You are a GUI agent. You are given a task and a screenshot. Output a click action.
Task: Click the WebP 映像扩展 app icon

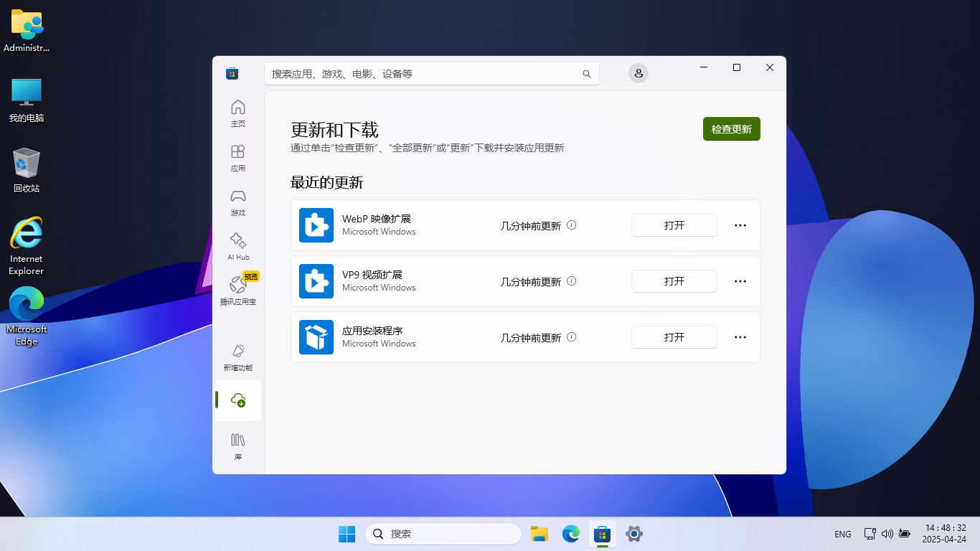coord(316,225)
